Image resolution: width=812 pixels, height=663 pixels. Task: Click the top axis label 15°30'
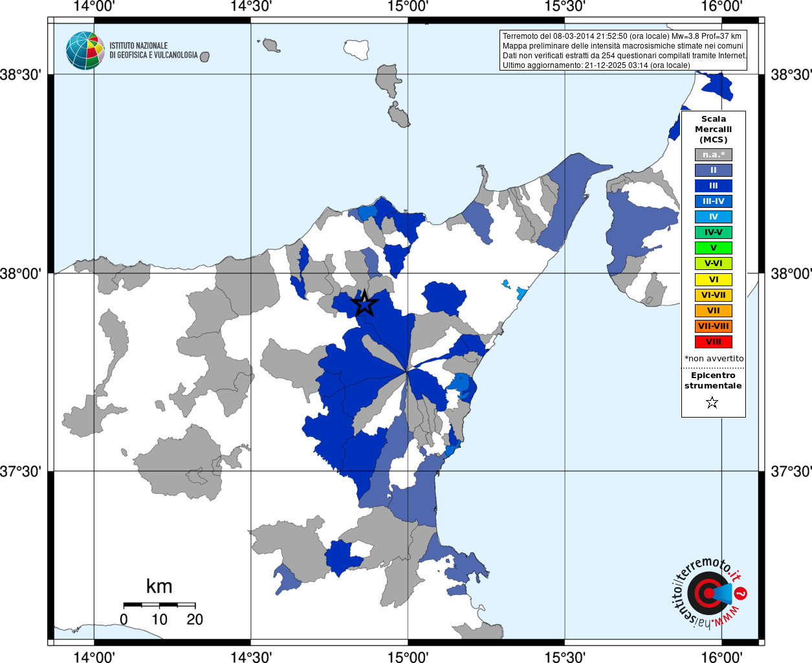point(565,7)
